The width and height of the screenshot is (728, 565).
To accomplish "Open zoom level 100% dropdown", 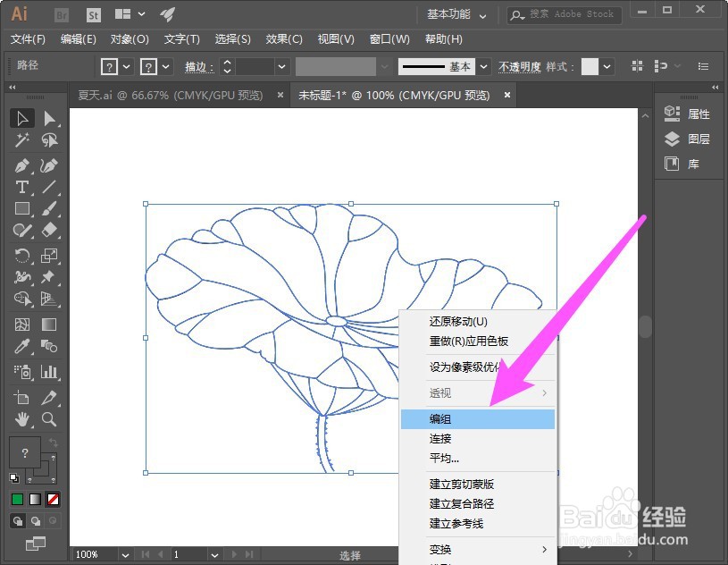I will pos(125,555).
